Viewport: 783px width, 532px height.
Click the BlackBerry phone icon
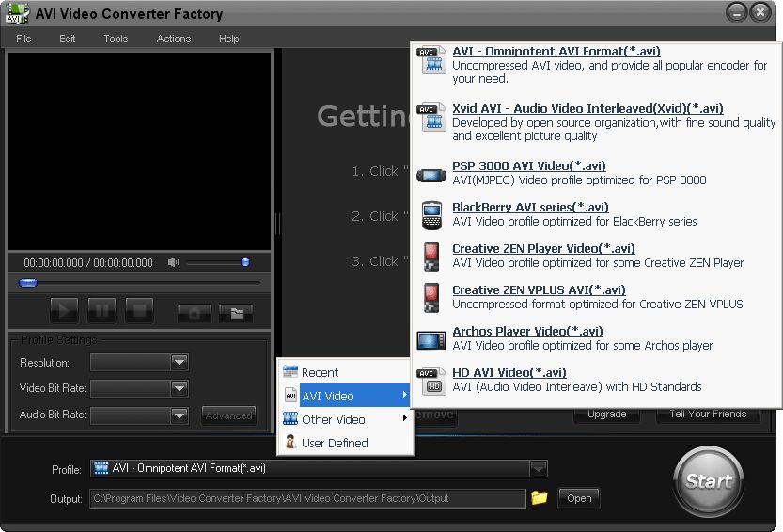431,215
